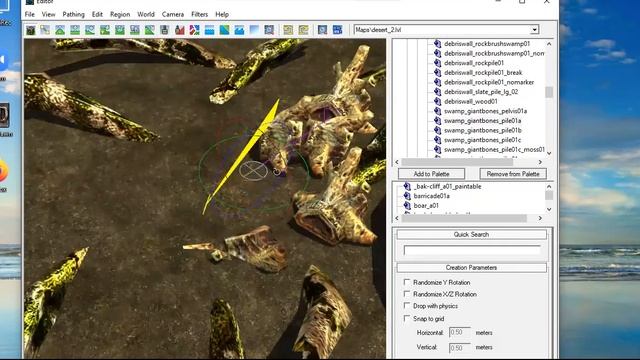This screenshot has width=640, height=360.
Task: Open the Pathing menu
Action: coord(73,14)
